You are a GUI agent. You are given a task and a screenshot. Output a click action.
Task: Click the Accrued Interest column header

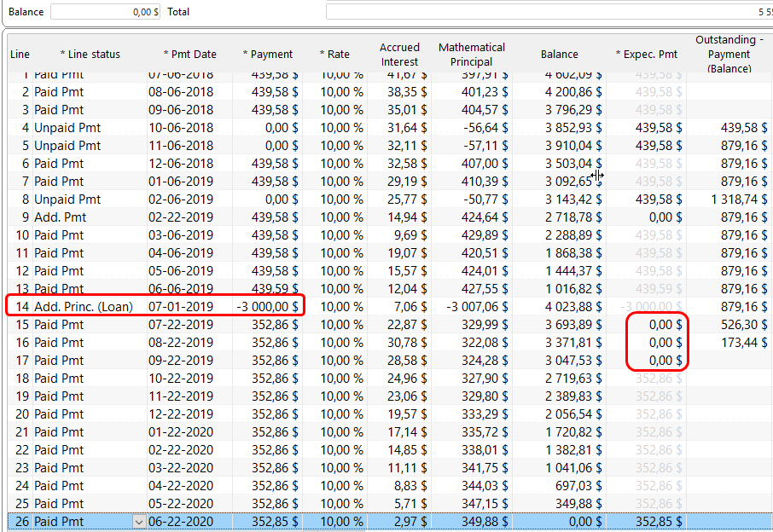399,55
